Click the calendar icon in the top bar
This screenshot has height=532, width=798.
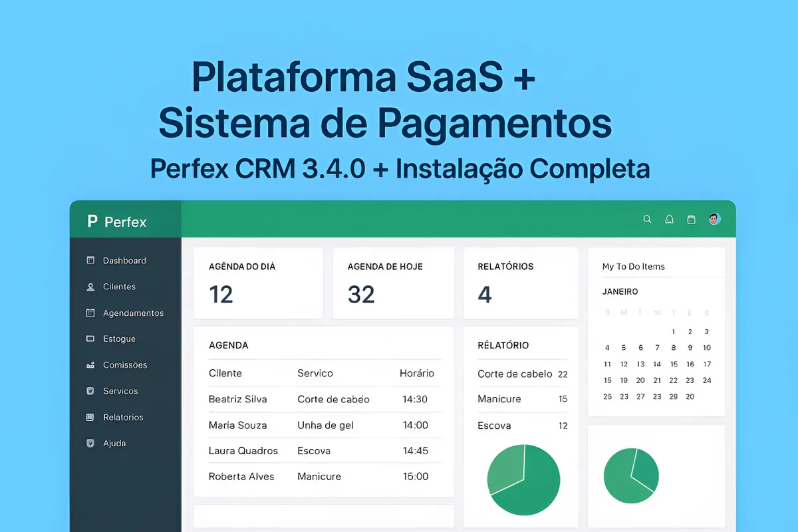pos(691,219)
